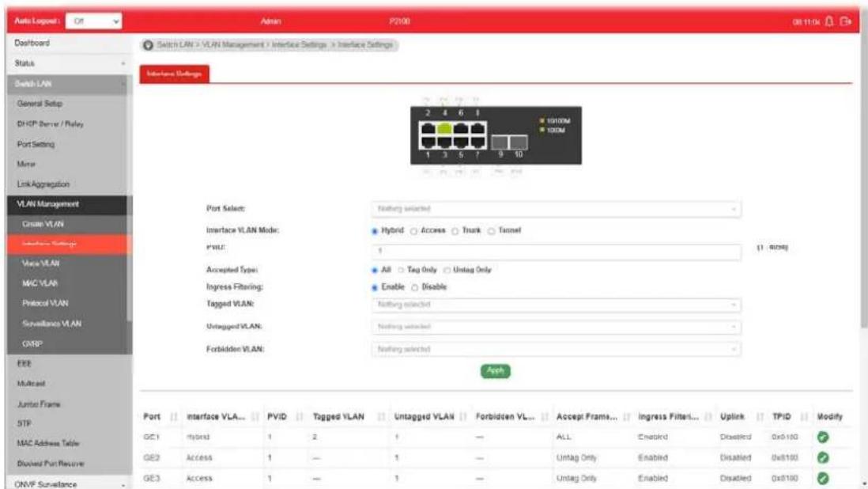
Task: Sort table by Tagged VLAN column
Action: (x=381, y=416)
